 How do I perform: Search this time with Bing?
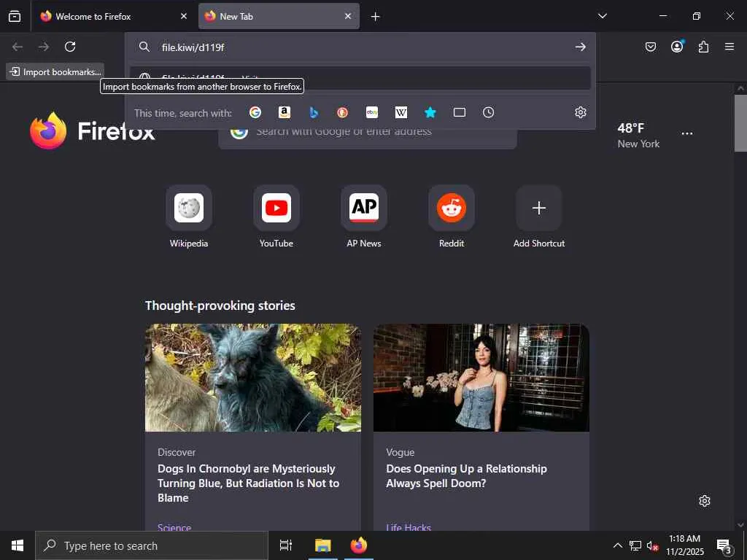pos(314,112)
